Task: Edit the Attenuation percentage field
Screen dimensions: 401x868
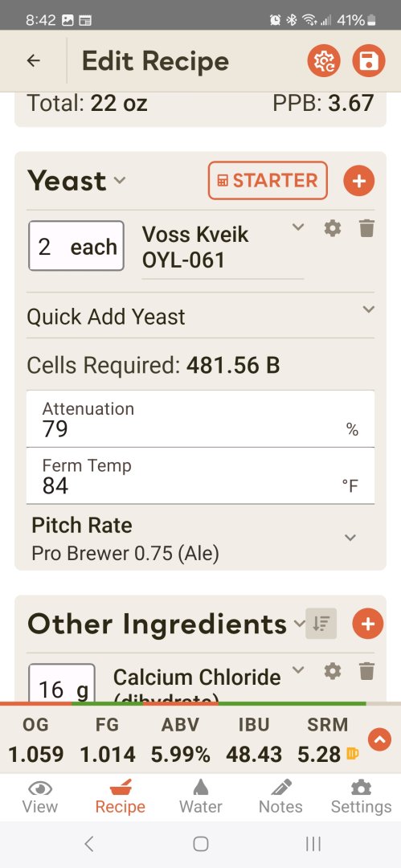Action: [201, 419]
